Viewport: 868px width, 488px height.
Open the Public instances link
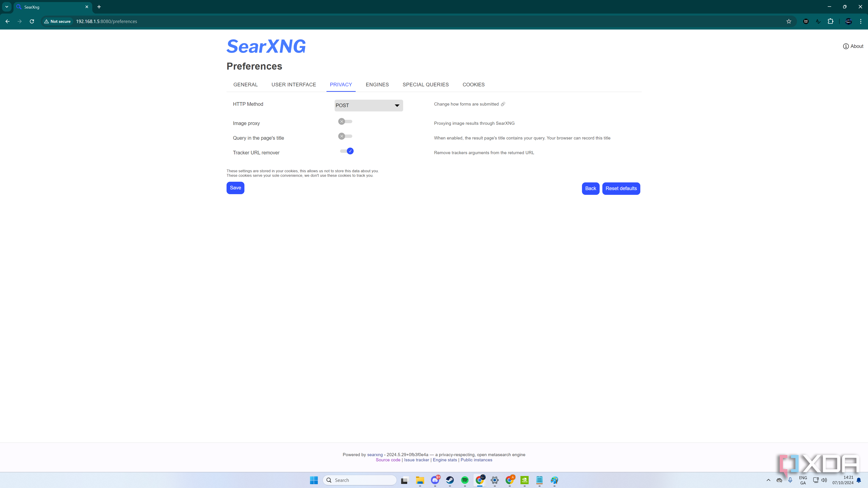476,460
